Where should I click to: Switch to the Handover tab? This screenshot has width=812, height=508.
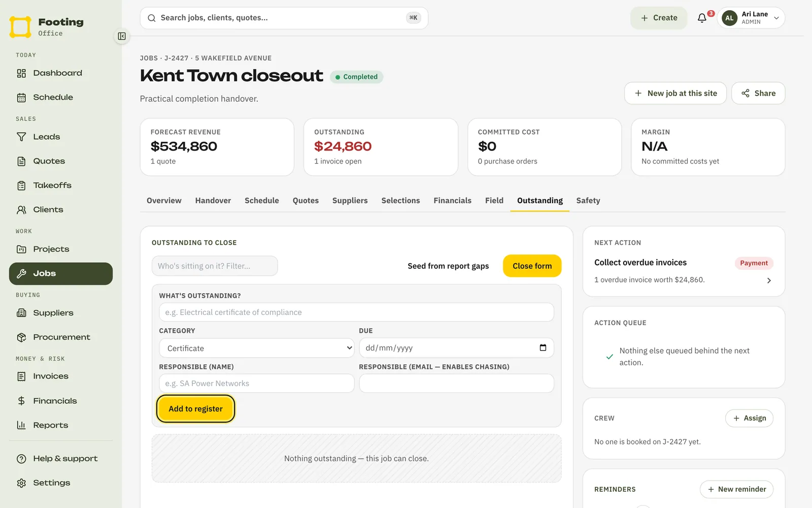(213, 201)
